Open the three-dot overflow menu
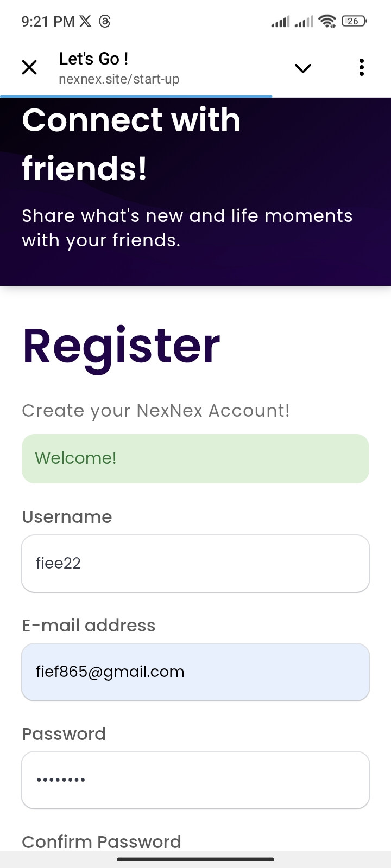This screenshot has height=868, width=391. tap(361, 67)
